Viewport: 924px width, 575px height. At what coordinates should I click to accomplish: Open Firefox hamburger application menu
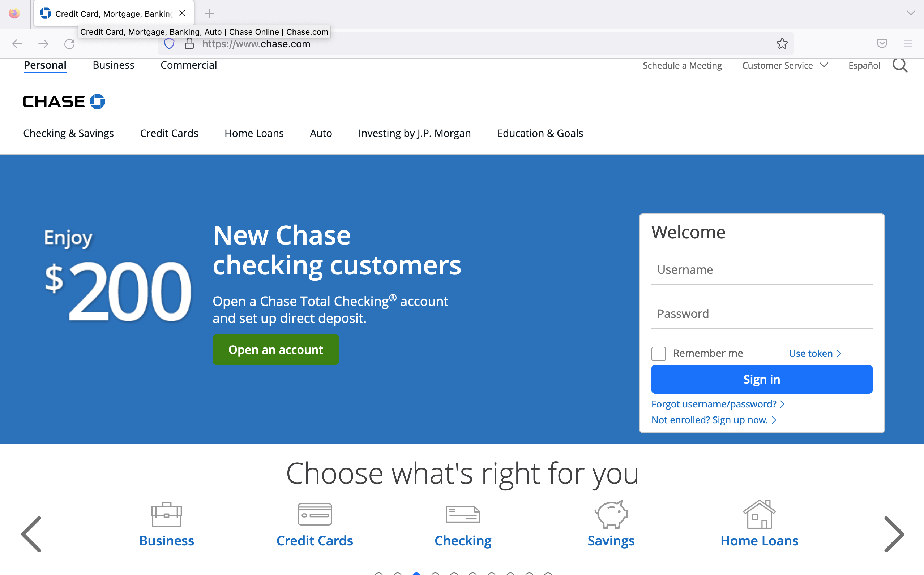click(908, 44)
